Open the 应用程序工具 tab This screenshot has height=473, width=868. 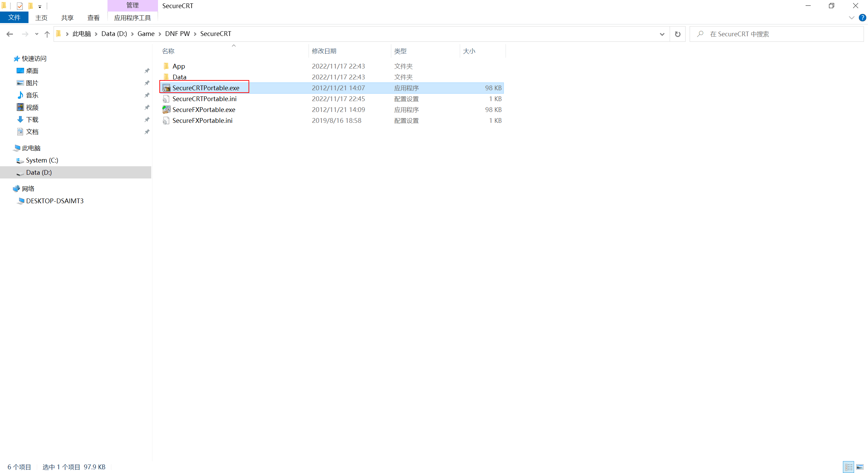pyautogui.click(x=133, y=18)
